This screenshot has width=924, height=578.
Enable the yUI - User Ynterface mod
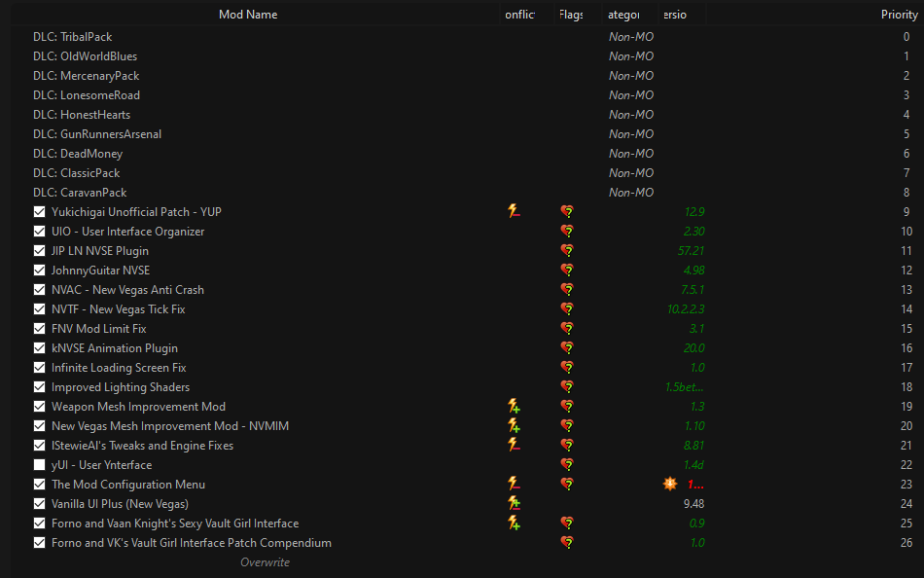[39, 464]
